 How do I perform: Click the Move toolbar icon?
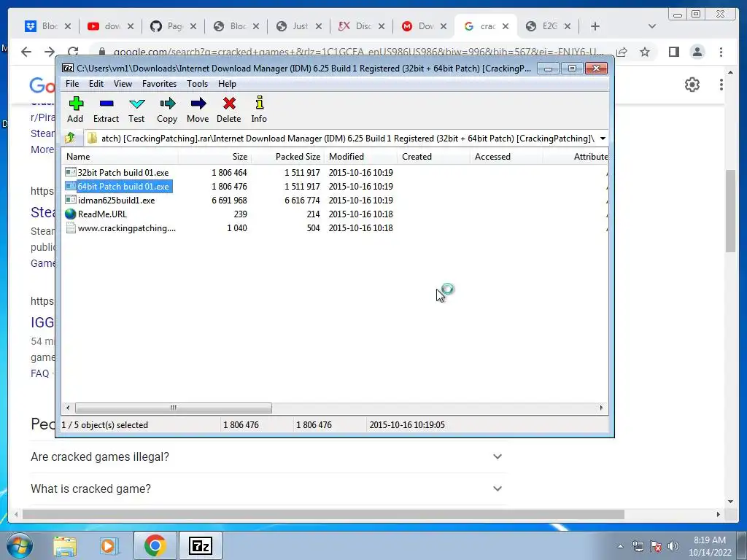pos(198,109)
